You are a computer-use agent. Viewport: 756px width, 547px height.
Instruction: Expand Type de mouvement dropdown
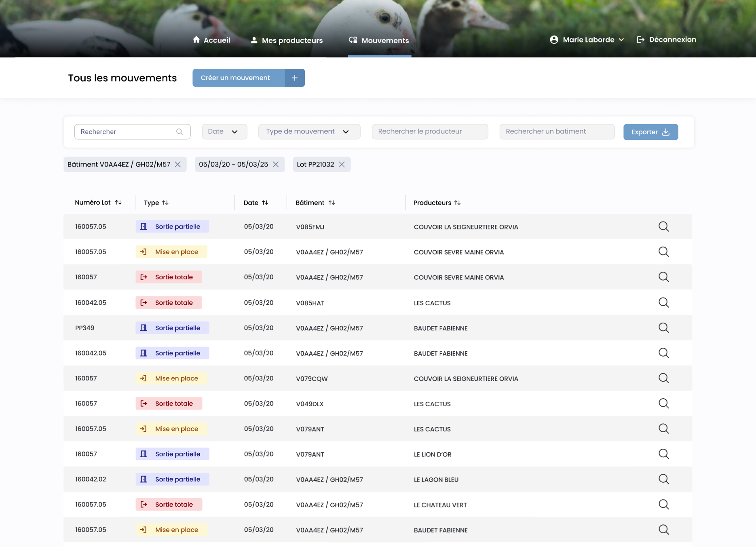[309, 132]
